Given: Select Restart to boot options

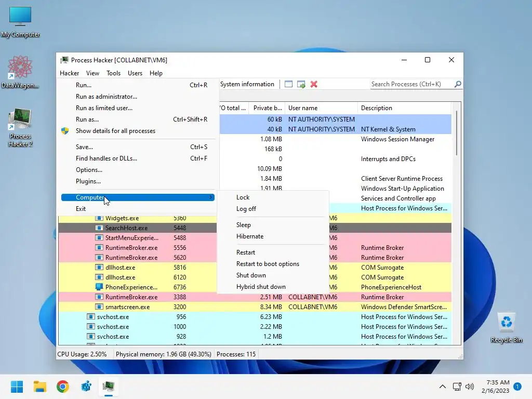Looking at the screenshot, I should tap(273, 264).
